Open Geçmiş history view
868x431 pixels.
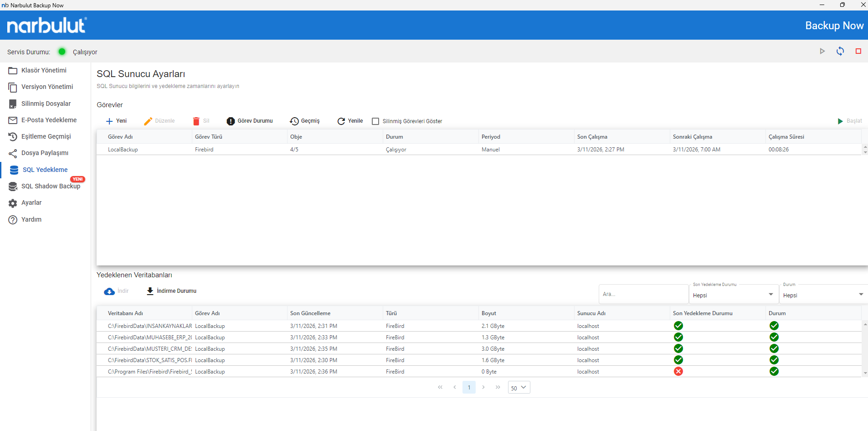tap(305, 121)
